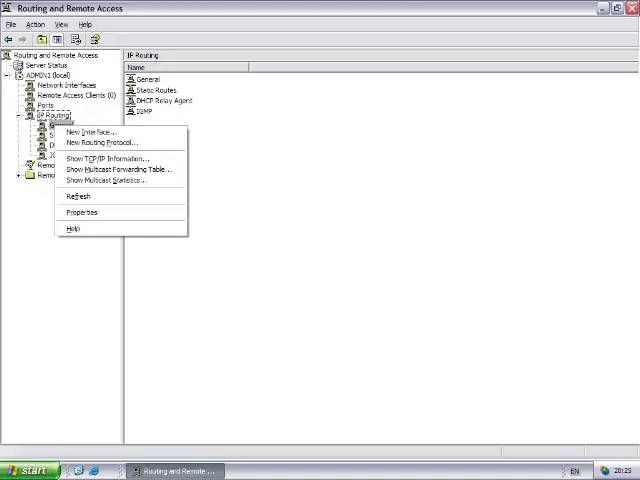Screen dimensions: 640x480
Task: Click the Server Status icon in tree
Action: (x=18, y=65)
